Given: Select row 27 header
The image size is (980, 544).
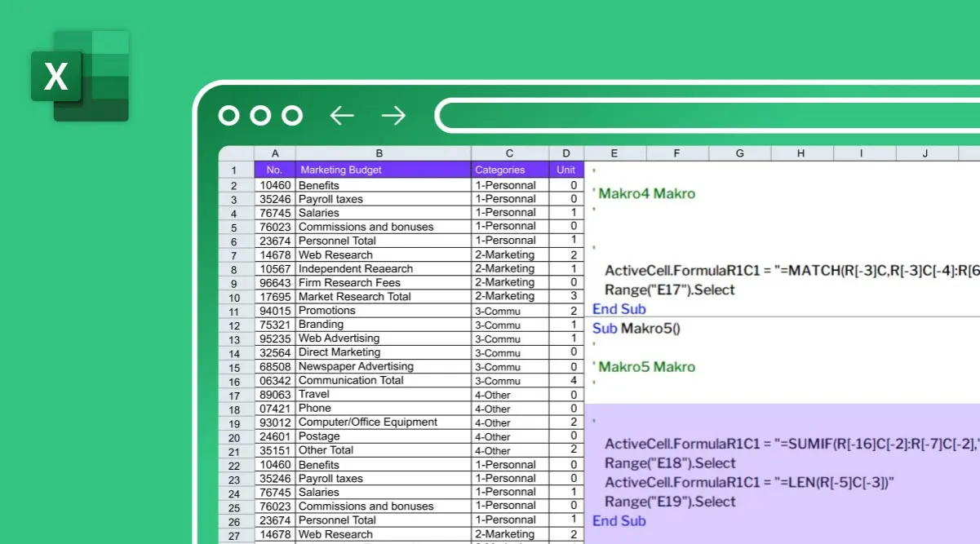Looking at the screenshot, I should coord(236,535).
